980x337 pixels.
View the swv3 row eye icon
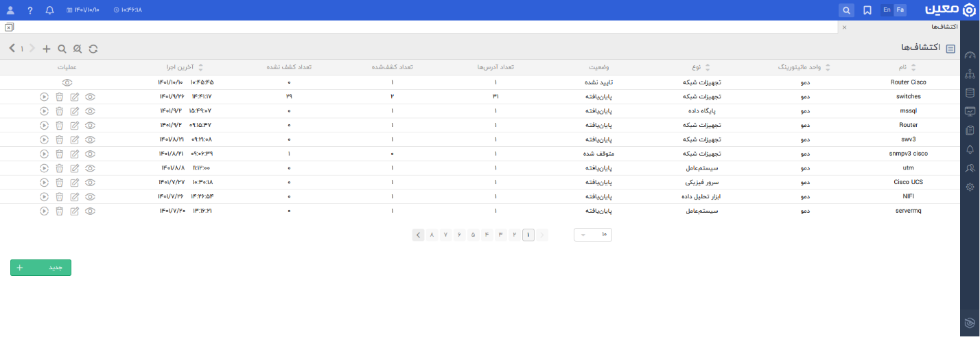90,139
